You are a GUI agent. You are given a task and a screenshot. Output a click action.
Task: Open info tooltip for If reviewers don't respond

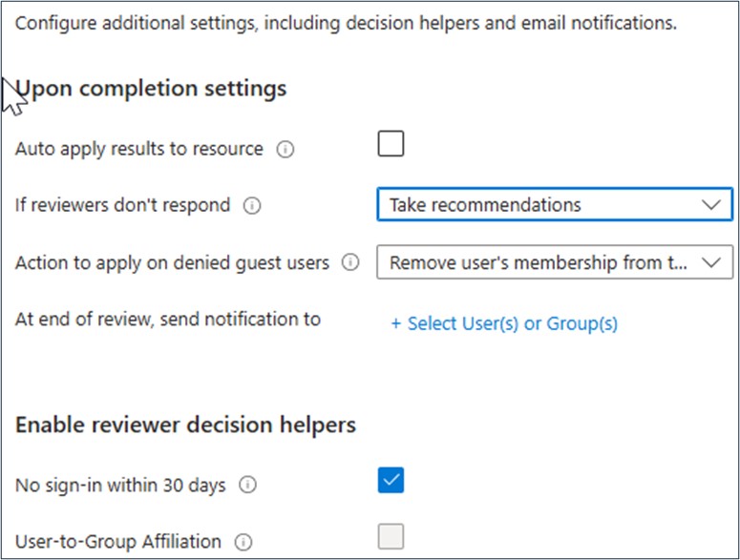[x=252, y=205]
